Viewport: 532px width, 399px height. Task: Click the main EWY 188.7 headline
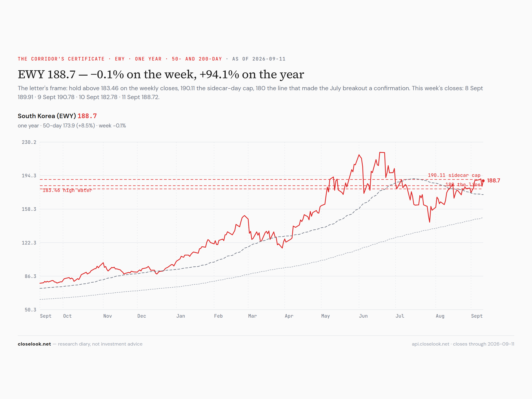(161, 74)
